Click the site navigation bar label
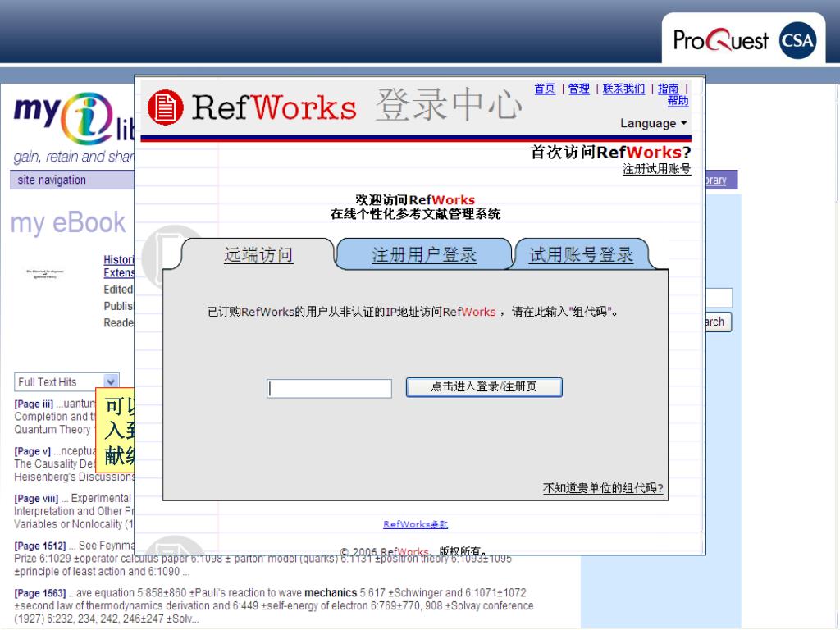 [52, 180]
